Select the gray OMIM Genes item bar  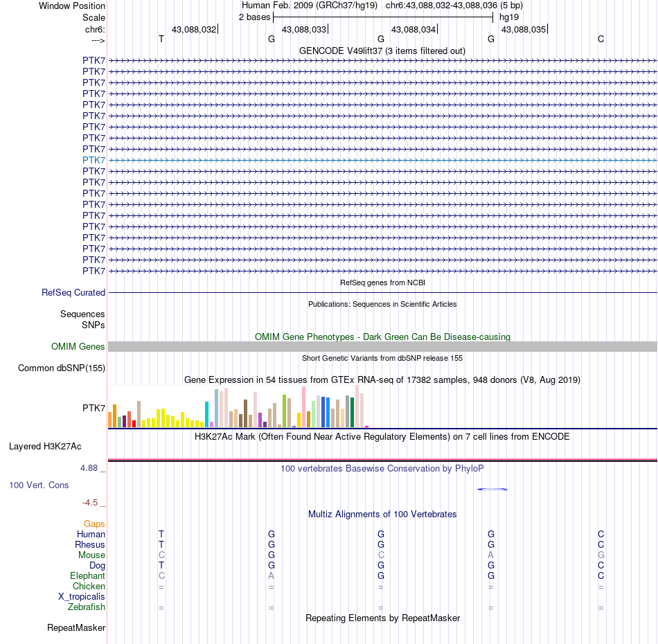(382, 346)
